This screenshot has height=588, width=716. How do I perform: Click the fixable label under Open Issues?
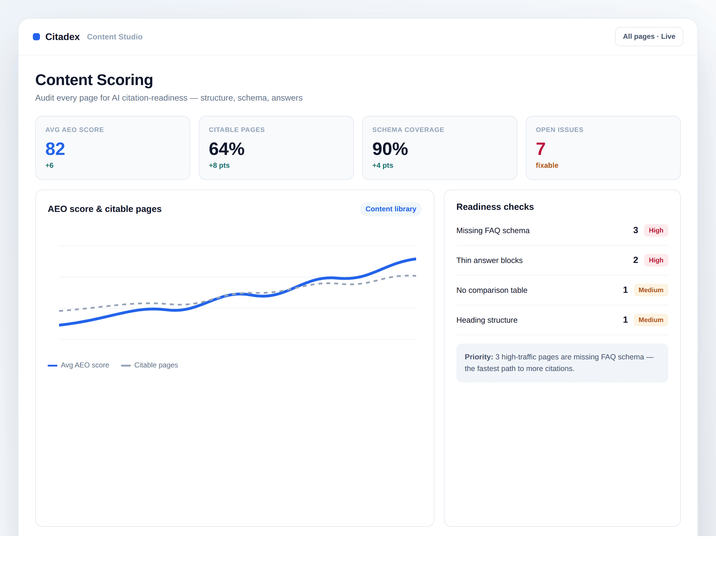pyautogui.click(x=547, y=165)
